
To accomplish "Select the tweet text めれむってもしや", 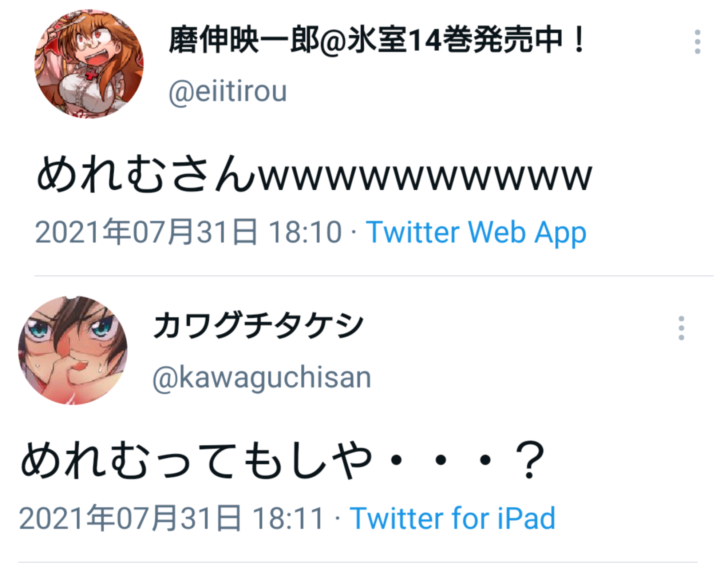I will (196, 460).
